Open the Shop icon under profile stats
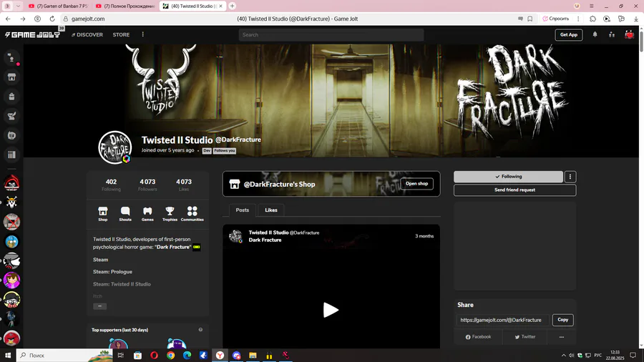 click(102, 214)
